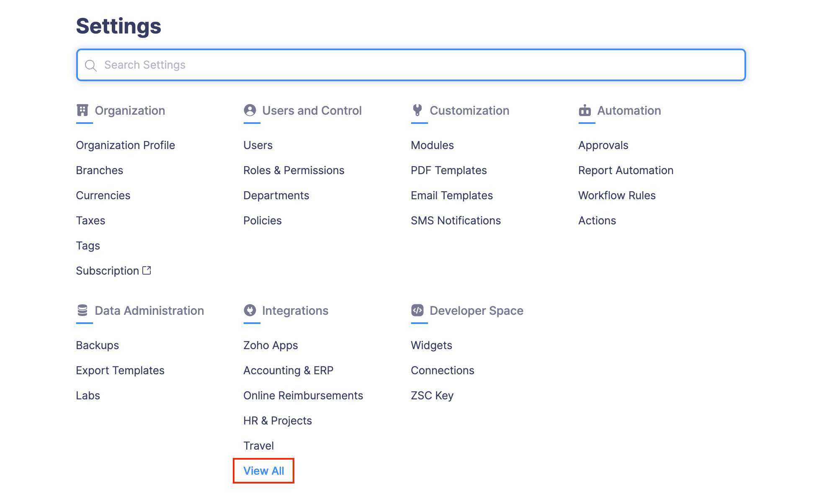The image size is (824, 504).
Task: View all integrations
Action: coord(264,471)
